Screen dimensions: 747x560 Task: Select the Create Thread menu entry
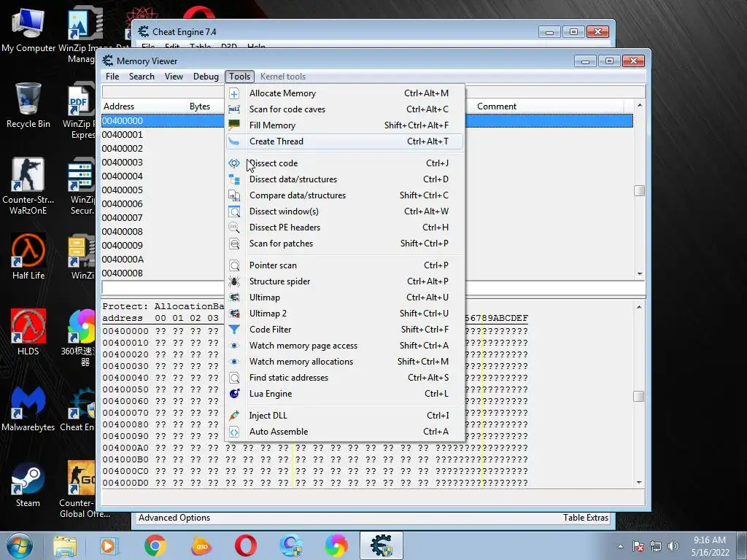tap(344, 141)
